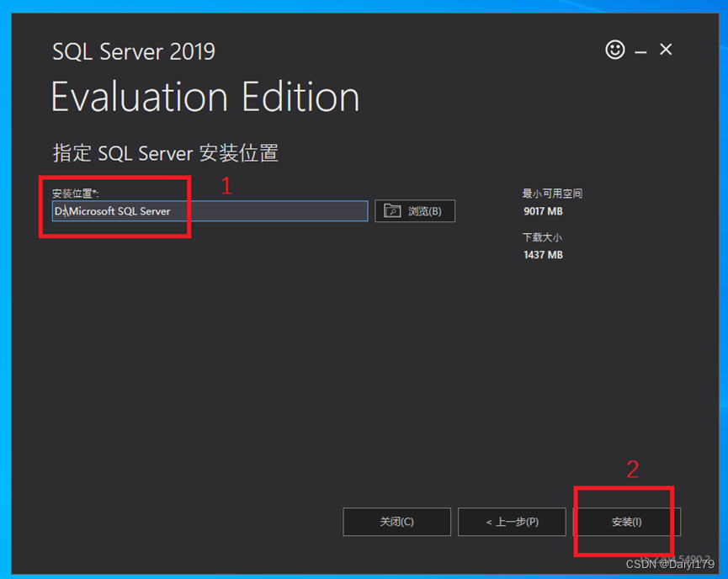This screenshot has height=579, width=728.
Task: Close the installer with the X button
Action: click(666, 49)
